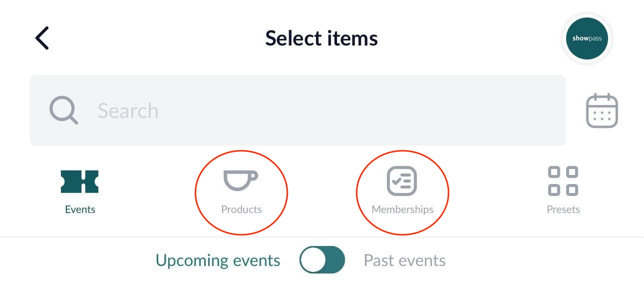This screenshot has height=297, width=644.
Task: Tap the magnifying glass search icon
Action: click(63, 110)
